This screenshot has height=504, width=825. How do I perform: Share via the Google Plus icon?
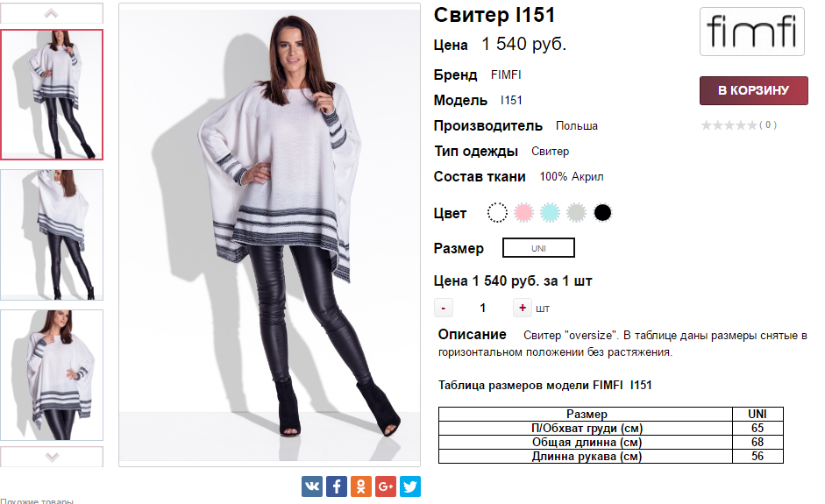[x=386, y=486]
